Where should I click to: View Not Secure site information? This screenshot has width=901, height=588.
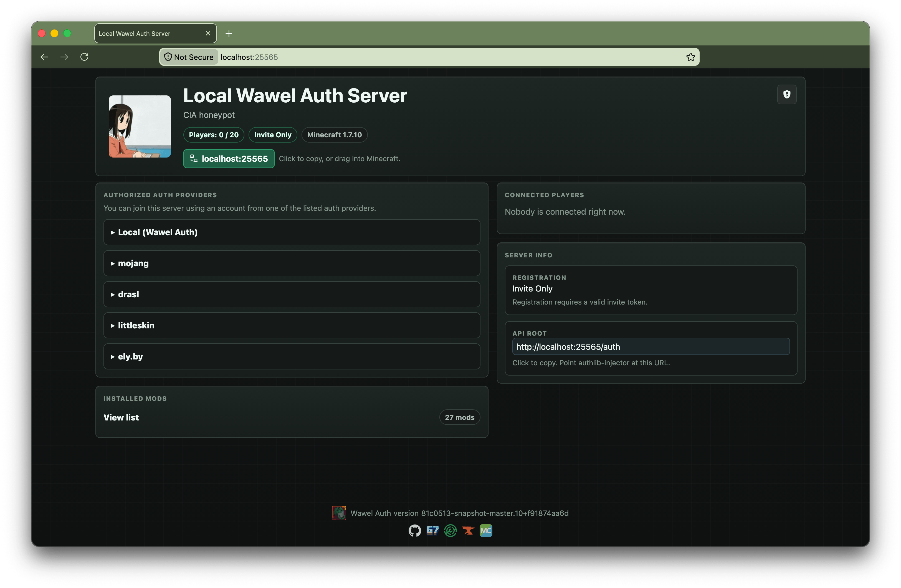(x=189, y=57)
